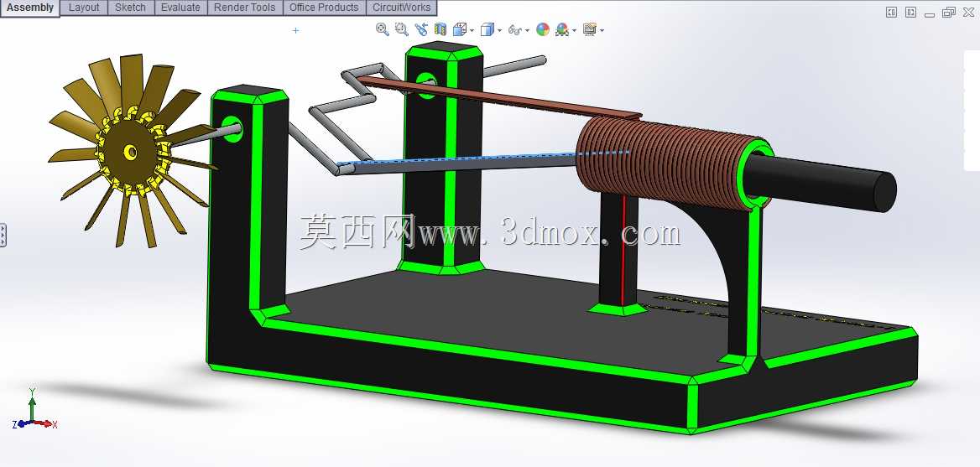This screenshot has height=467, width=980.
Task: Expand the View Orientation dropdown arrow
Action: tap(472, 30)
